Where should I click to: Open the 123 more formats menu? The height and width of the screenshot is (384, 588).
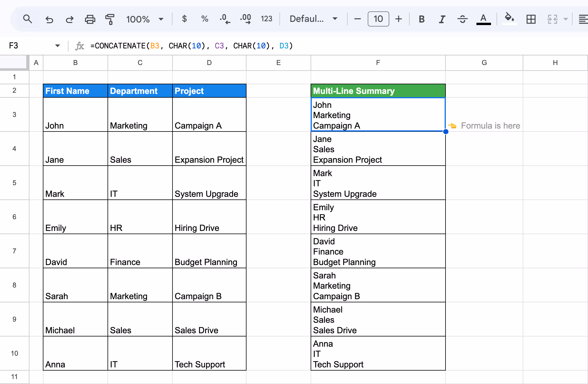tap(266, 19)
